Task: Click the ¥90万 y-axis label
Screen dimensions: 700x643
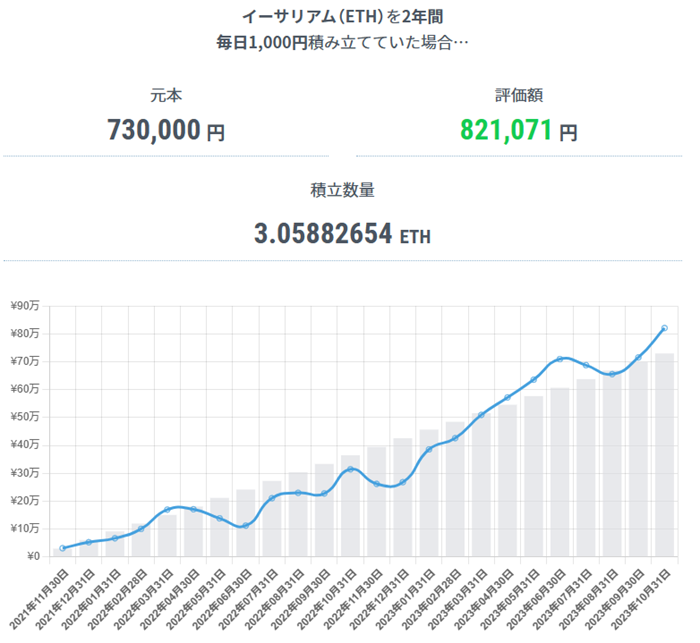Action: click(x=24, y=306)
